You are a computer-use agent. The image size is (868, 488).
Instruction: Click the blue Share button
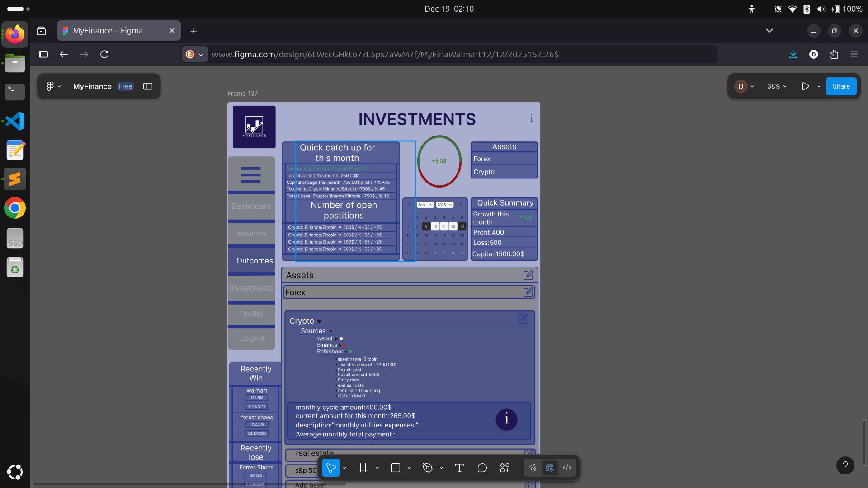point(841,86)
